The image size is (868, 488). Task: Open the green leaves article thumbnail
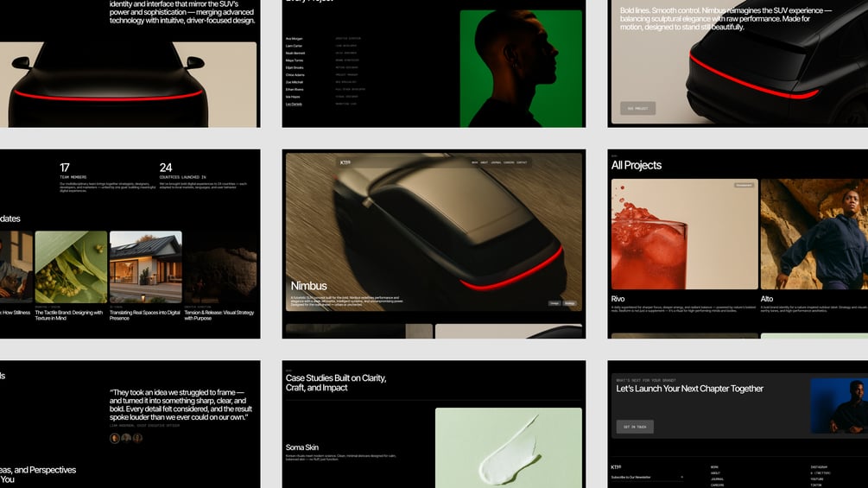point(72,267)
